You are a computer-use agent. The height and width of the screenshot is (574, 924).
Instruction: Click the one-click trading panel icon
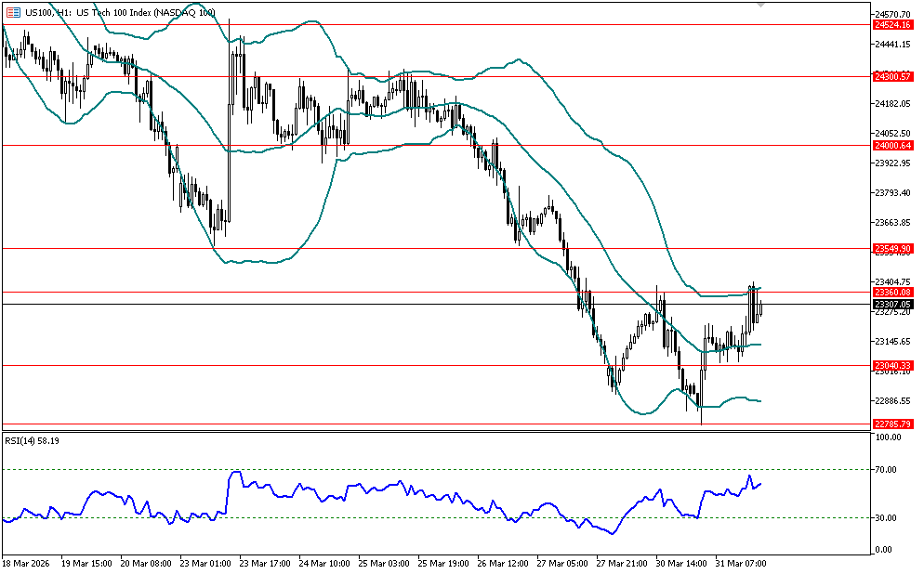(x=13, y=13)
